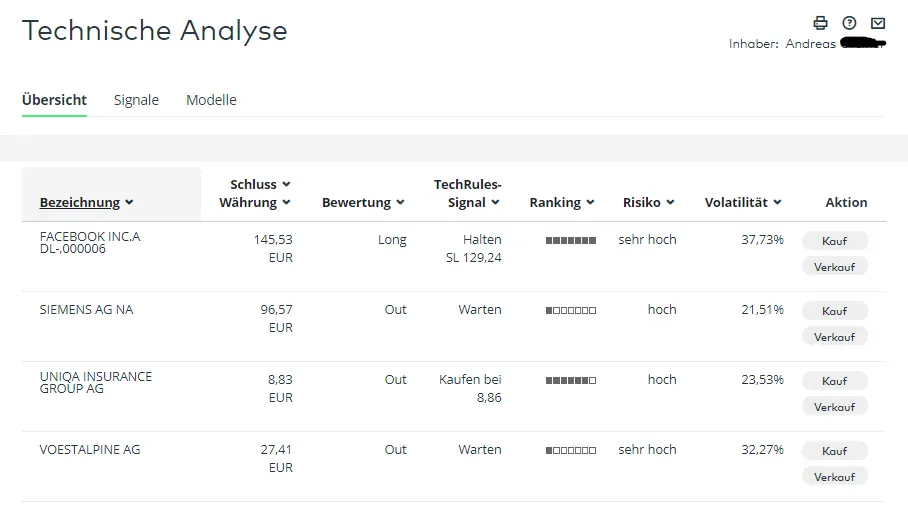
Task: Sort table by Bezeichnung column
Action: click(86, 202)
